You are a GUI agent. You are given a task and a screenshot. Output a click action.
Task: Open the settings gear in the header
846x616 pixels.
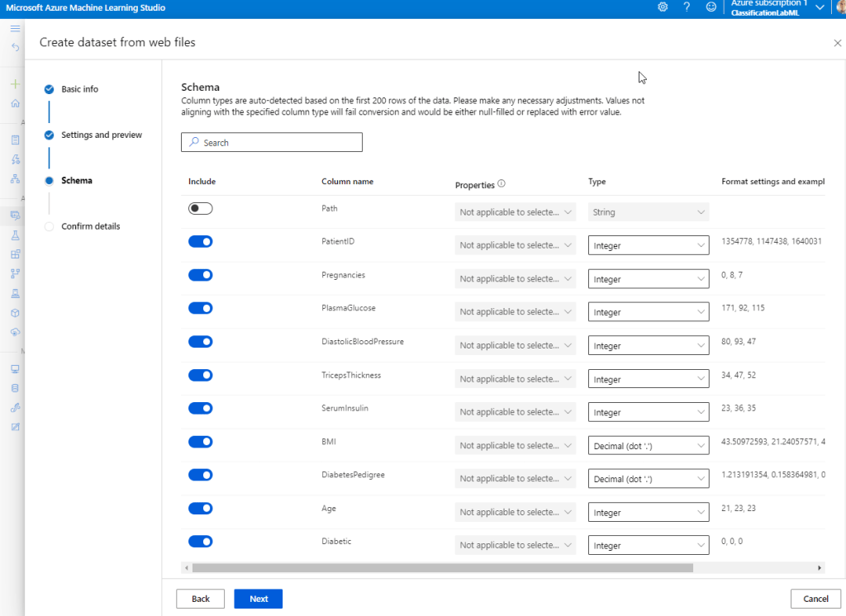point(663,7)
